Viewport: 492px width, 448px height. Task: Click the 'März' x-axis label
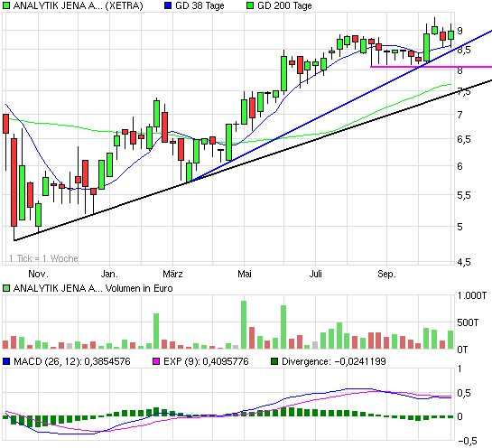click(x=172, y=274)
